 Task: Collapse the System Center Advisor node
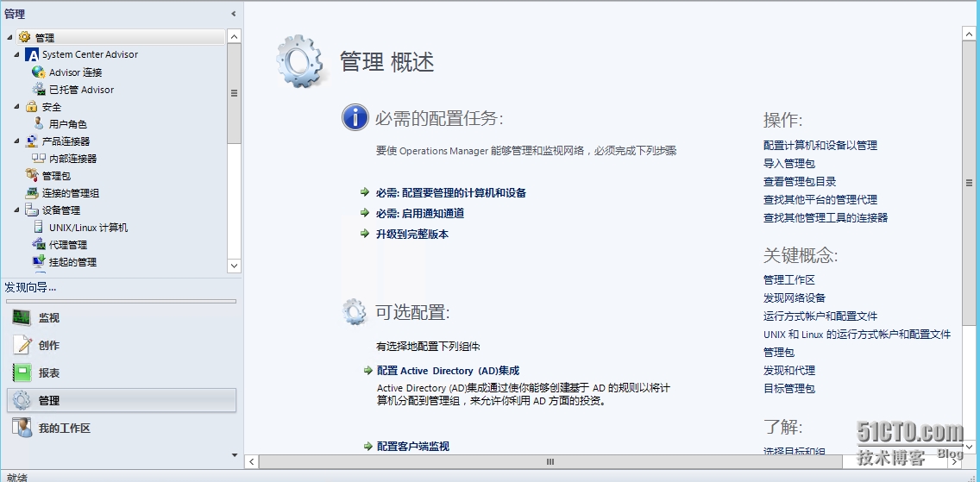(x=17, y=55)
